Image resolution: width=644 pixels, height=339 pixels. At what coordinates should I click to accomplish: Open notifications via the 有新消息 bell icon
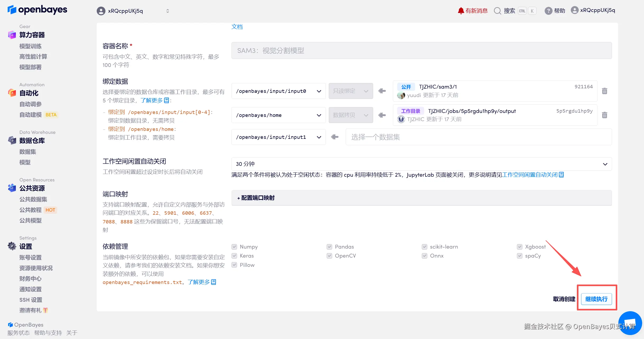[x=461, y=11]
